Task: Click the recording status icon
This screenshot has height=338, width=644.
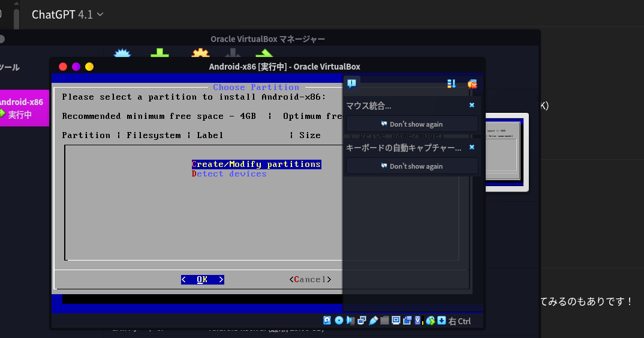Action: click(x=407, y=321)
